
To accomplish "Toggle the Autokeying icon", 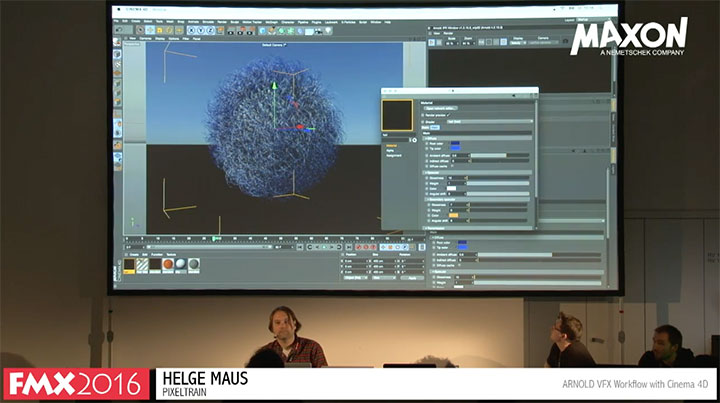I will click(366, 247).
